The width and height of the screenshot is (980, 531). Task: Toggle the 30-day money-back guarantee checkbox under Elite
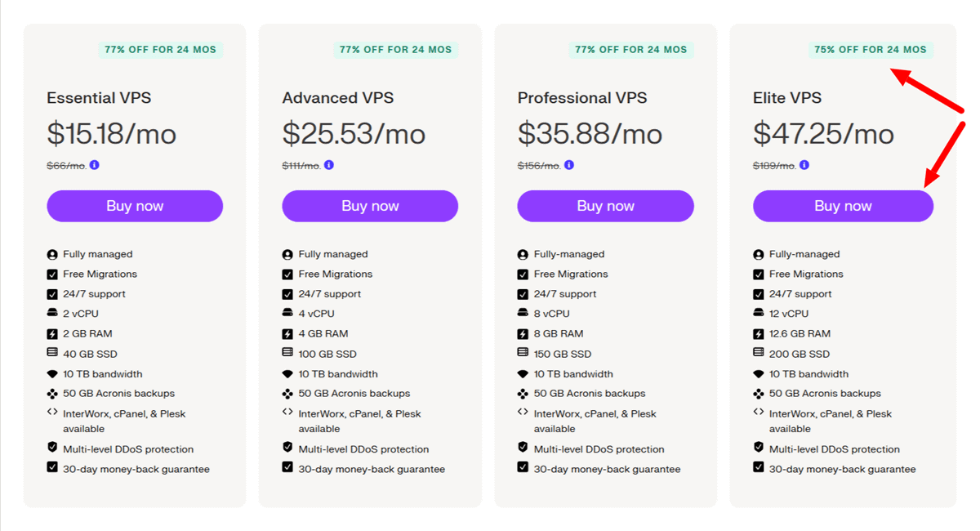click(757, 468)
